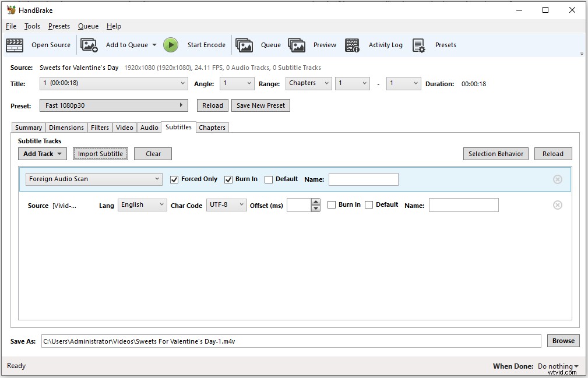588x378 pixels.
Task: Disable Burn In on the Foreign Audio Scan track
Action: pos(228,179)
